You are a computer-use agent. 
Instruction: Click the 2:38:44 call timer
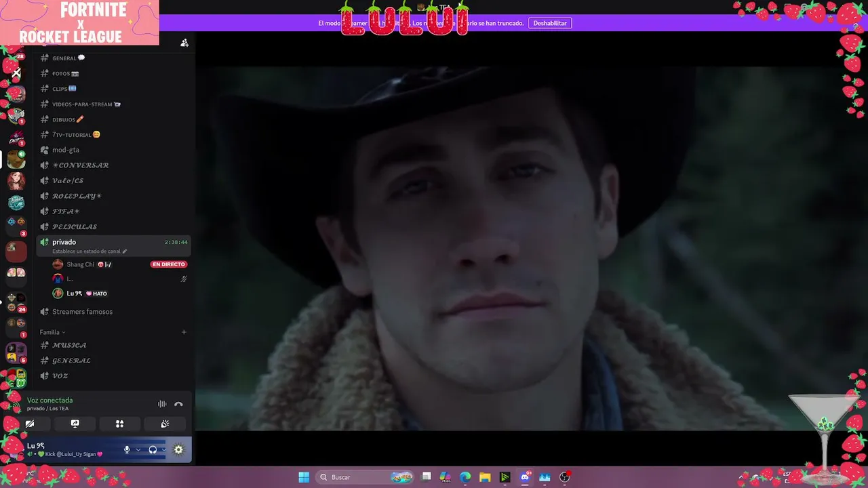pos(176,242)
